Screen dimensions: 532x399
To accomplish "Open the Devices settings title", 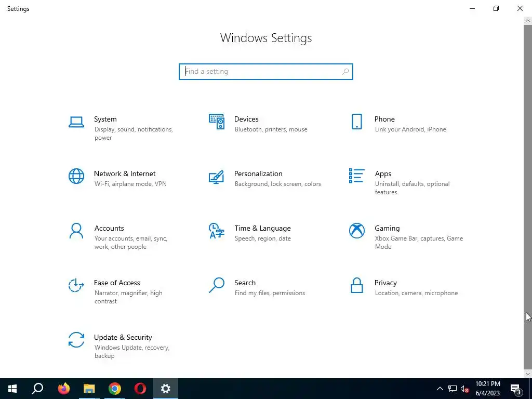I will [246, 119].
